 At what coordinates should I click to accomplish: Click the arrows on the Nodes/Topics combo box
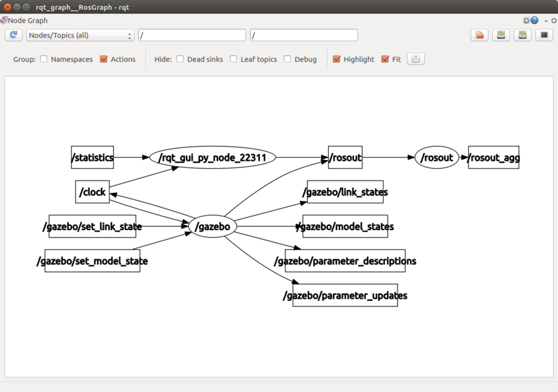[x=130, y=35]
